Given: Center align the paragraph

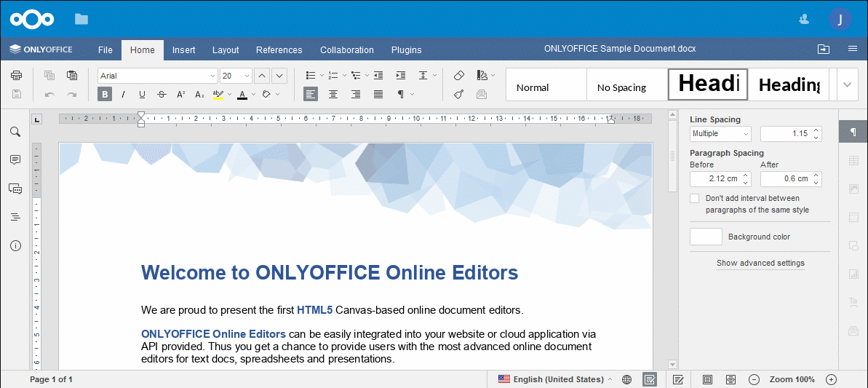Looking at the screenshot, I should (x=333, y=94).
